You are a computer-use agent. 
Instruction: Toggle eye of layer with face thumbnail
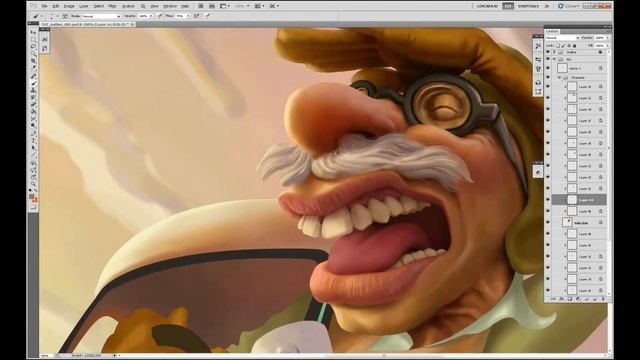point(548,222)
